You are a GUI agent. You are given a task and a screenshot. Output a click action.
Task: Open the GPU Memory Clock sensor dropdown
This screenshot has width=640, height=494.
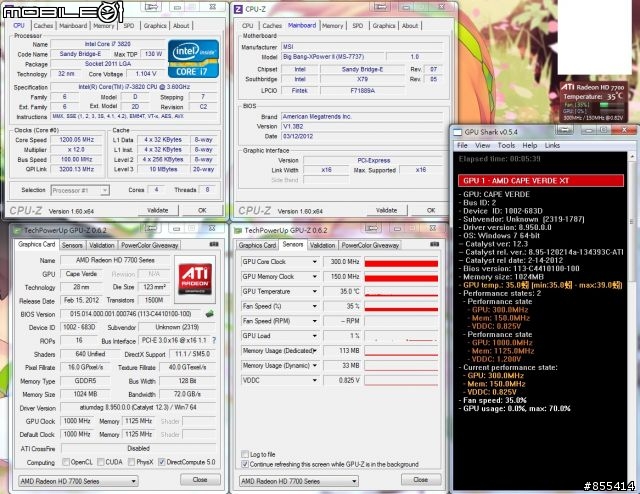click(315, 276)
